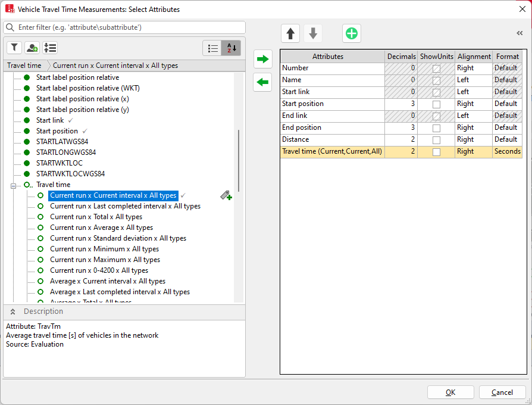Select STARTWKTLOC in the attribute tree
The image size is (532, 405).
pos(60,163)
